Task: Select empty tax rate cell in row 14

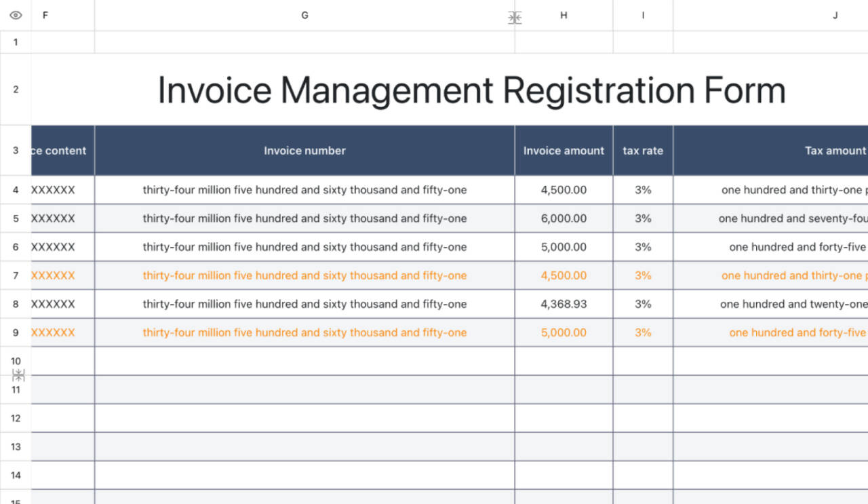Action: [643, 475]
